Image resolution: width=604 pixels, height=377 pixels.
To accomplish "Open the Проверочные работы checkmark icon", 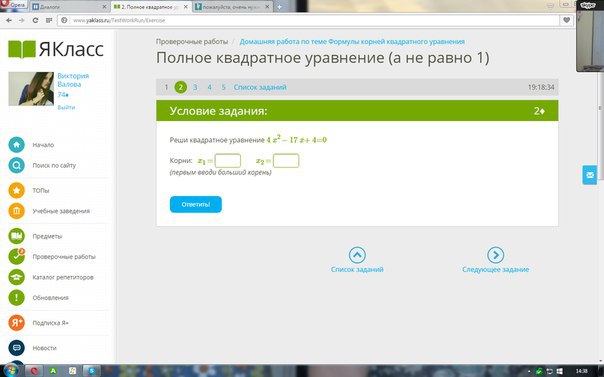I will pyautogui.click(x=17, y=256).
